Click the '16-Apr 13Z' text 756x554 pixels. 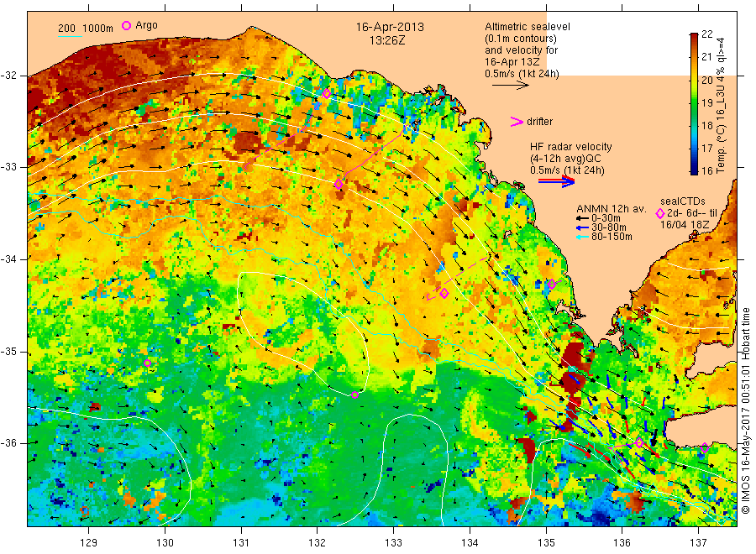point(512,62)
